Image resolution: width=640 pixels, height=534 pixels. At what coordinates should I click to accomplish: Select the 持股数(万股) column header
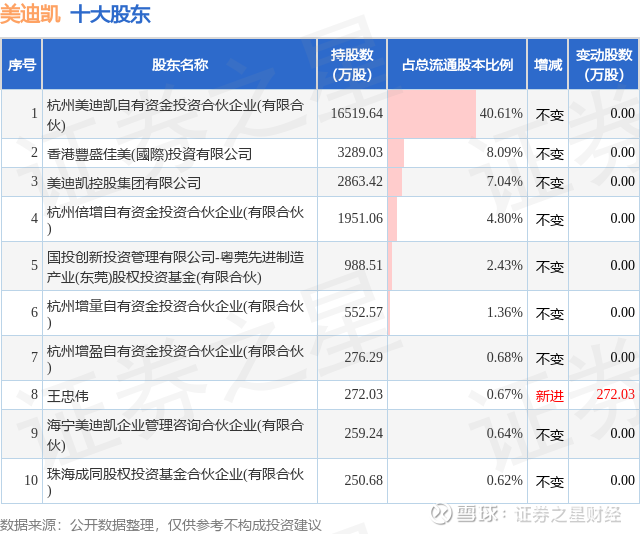352,65
